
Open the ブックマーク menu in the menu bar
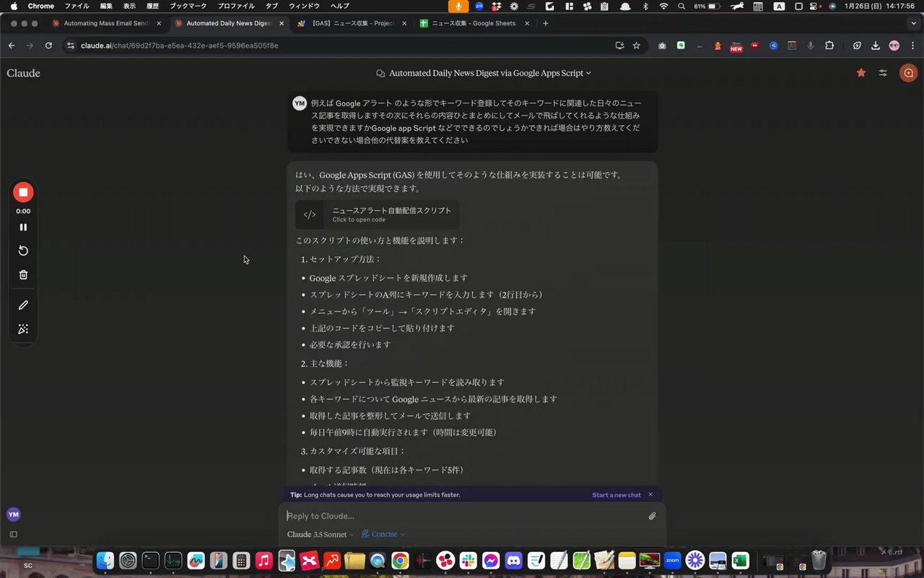pos(188,6)
